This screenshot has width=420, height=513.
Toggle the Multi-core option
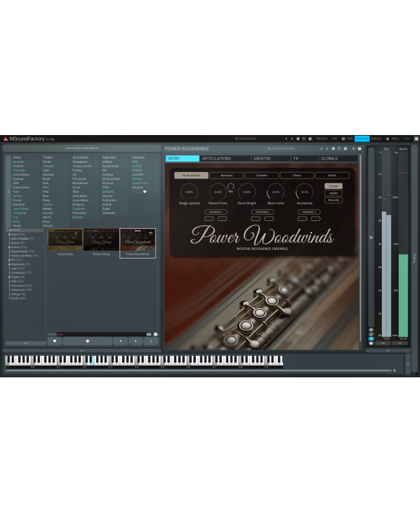pos(362,139)
